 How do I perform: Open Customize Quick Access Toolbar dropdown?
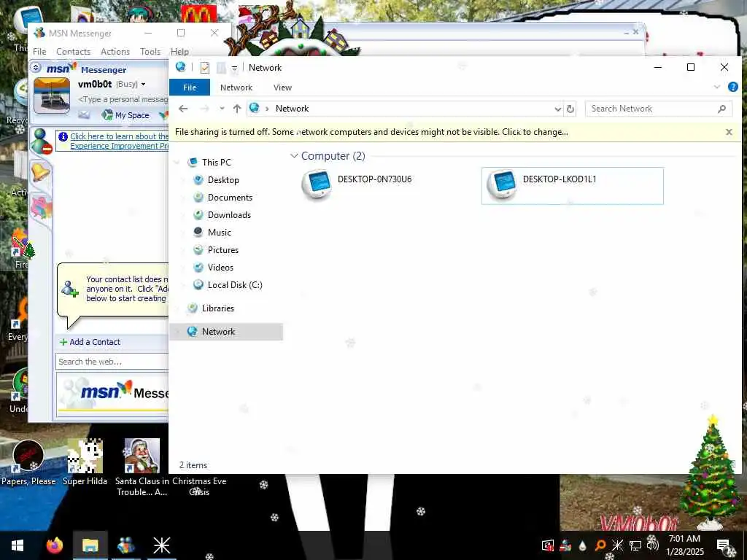point(234,68)
